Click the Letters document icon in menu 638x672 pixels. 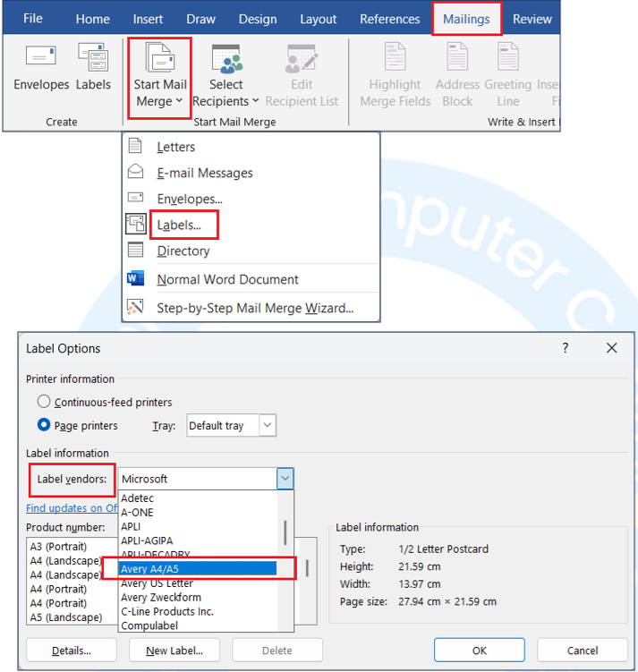tap(135, 146)
